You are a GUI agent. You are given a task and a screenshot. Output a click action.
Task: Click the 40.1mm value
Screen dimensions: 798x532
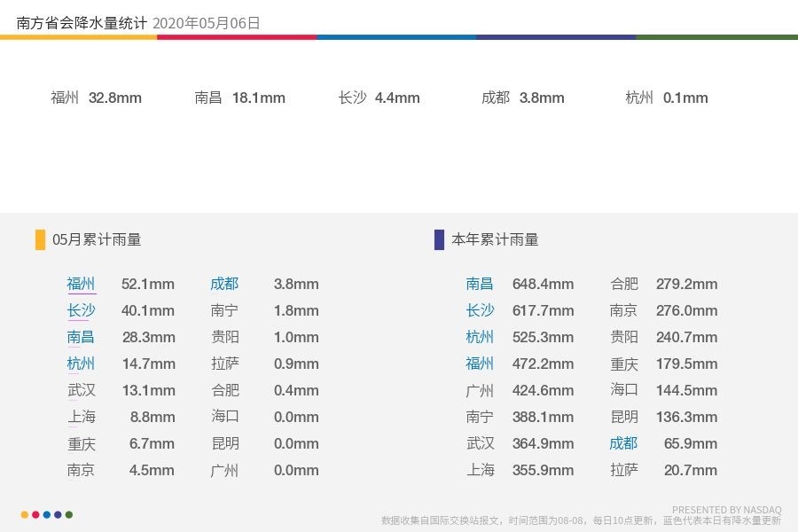tap(148, 310)
